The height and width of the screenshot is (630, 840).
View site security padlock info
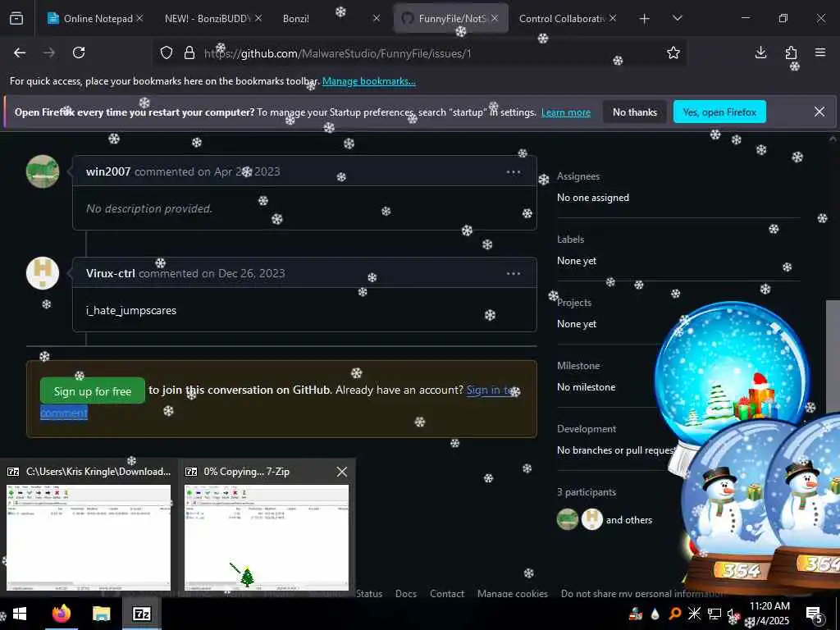(189, 53)
